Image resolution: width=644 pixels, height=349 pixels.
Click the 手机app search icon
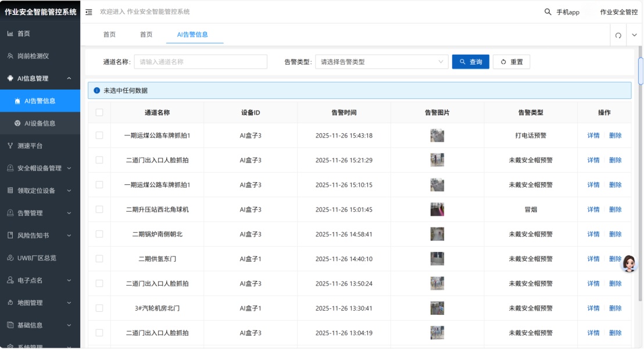[548, 12]
